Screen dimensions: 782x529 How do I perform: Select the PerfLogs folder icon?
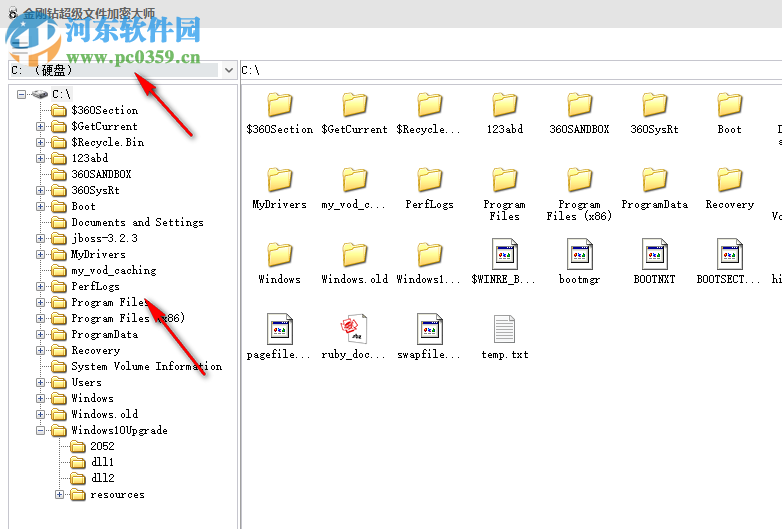pyautogui.click(x=429, y=179)
